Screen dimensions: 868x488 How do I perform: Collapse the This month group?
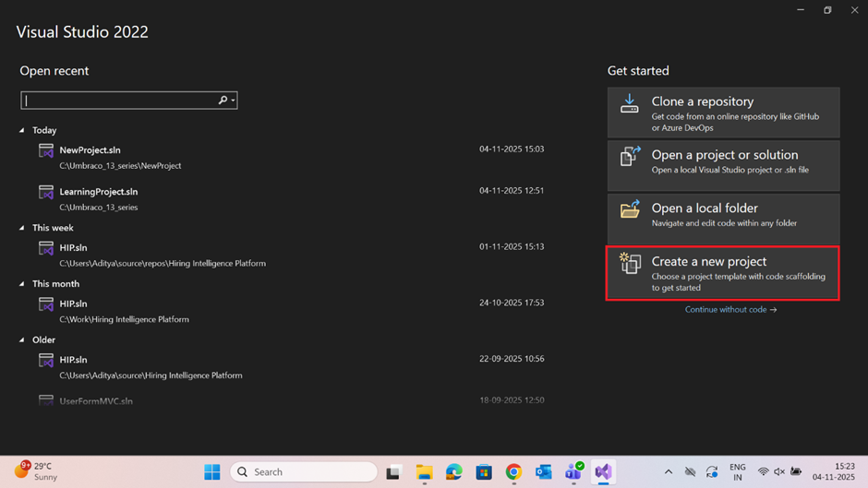pyautogui.click(x=23, y=284)
